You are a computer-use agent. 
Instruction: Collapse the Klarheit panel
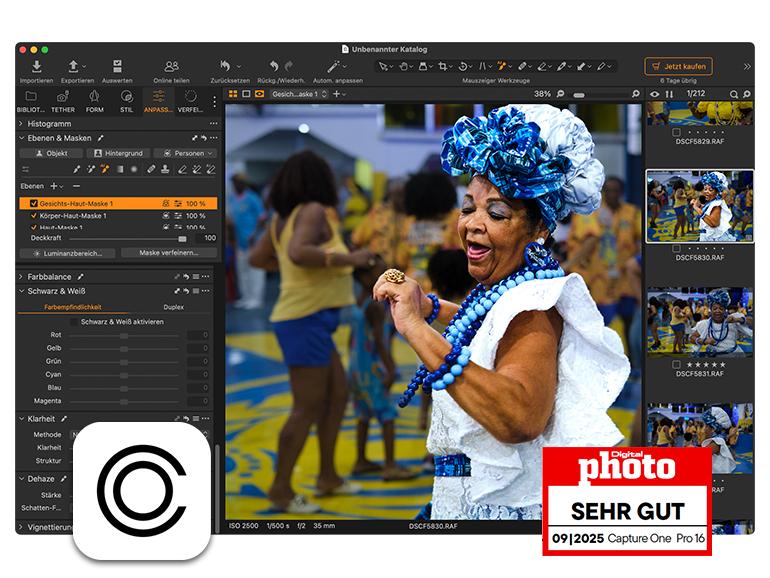coord(21,419)
